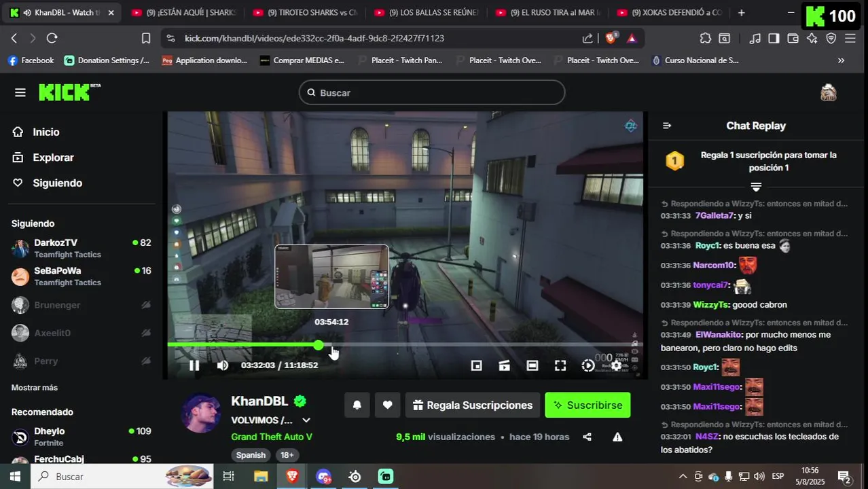This screenshot has height=489, width=868.
Task: Open the KhanDBL channel avatar
Action: tap(201, 412)
